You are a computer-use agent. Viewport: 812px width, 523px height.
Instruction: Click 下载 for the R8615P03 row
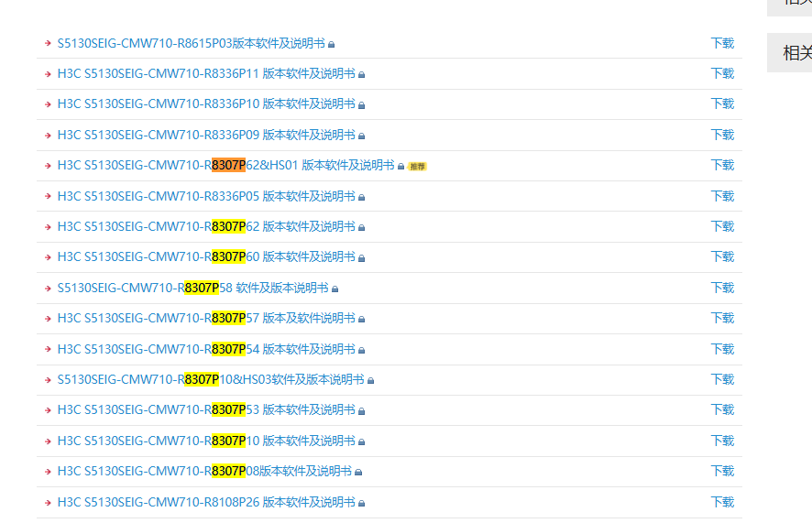(722, 43)
